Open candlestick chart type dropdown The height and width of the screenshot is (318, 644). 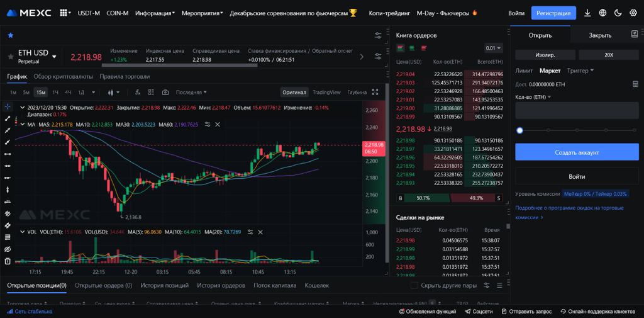[114, 92]
